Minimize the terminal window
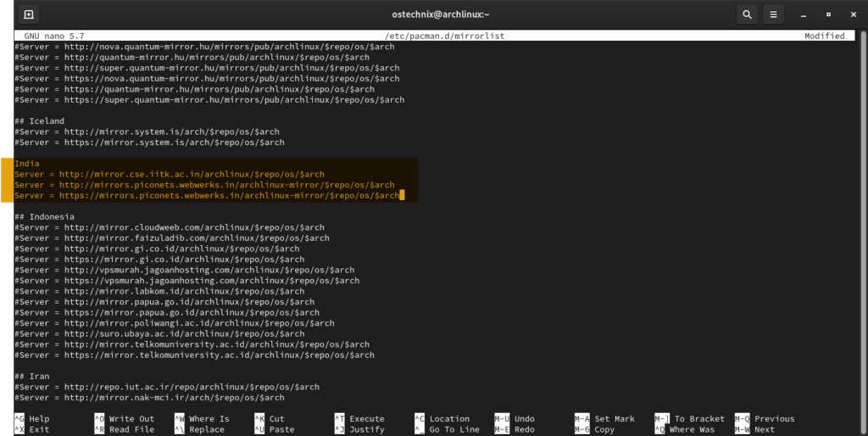Image resolution: width=868 pixels, height=436 pixels. click(x=804, y=14)
